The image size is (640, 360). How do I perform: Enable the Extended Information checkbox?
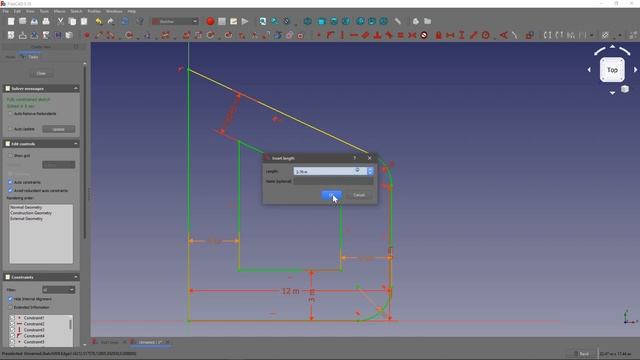tap(11, 307)
